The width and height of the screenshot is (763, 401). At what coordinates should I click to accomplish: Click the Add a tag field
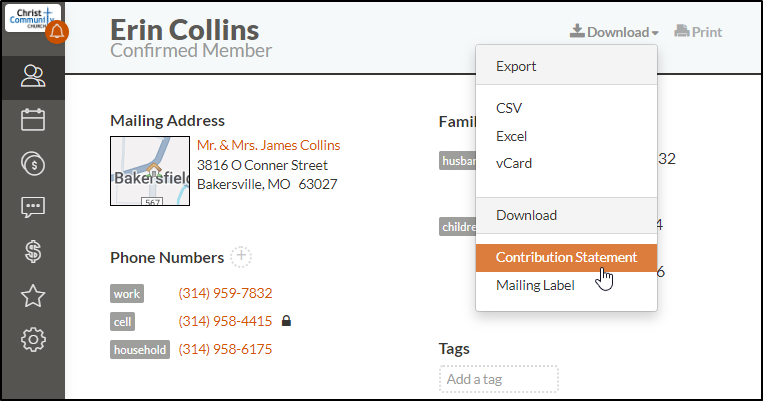tap(499, 379)
